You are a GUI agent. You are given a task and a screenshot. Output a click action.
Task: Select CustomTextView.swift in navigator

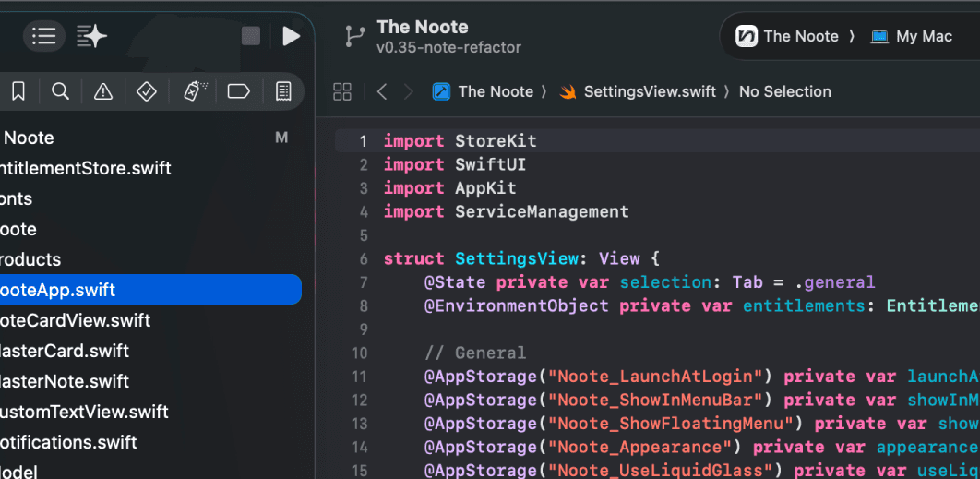pos(150,413)
